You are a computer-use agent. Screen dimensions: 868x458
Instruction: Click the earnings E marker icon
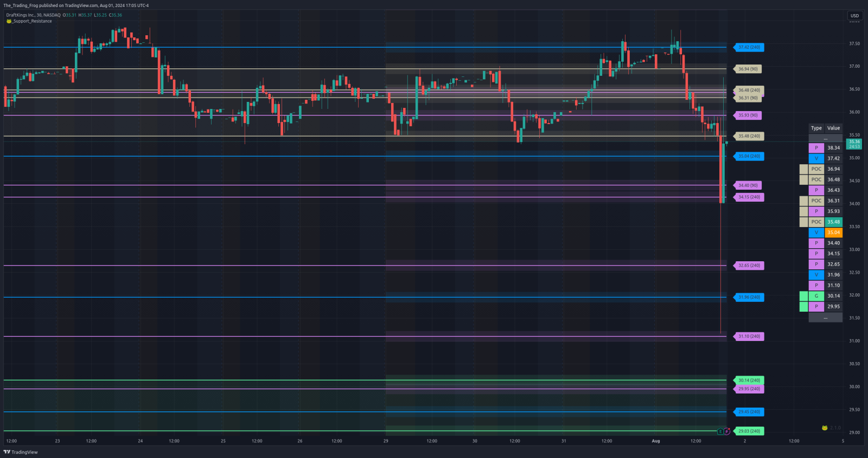click(x=720, y=431)
